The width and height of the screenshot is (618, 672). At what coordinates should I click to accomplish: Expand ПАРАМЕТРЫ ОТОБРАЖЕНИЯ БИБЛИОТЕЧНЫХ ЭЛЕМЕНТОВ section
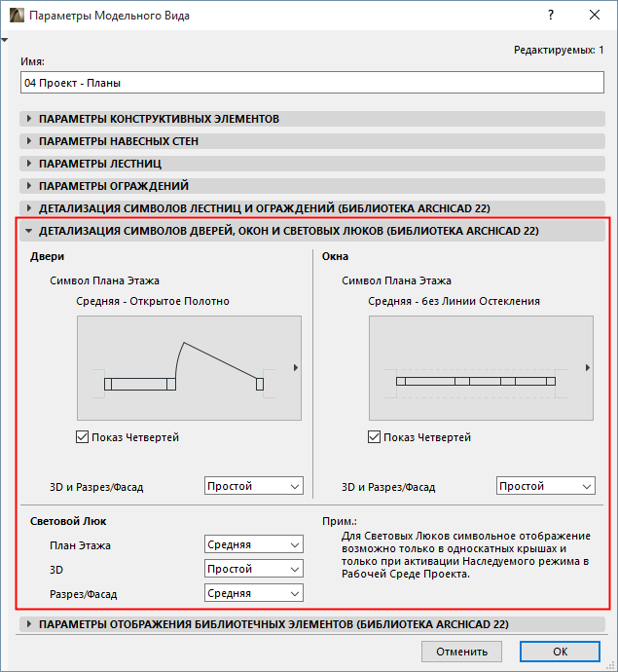point(312,624)
